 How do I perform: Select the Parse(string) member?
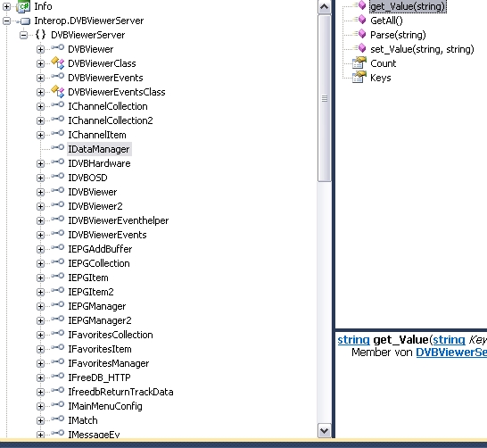[x=398, y=35]
